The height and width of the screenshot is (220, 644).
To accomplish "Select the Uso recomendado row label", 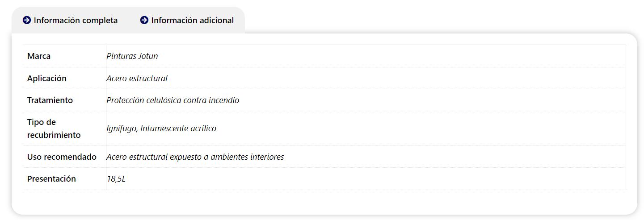I will tap(62, 157).
